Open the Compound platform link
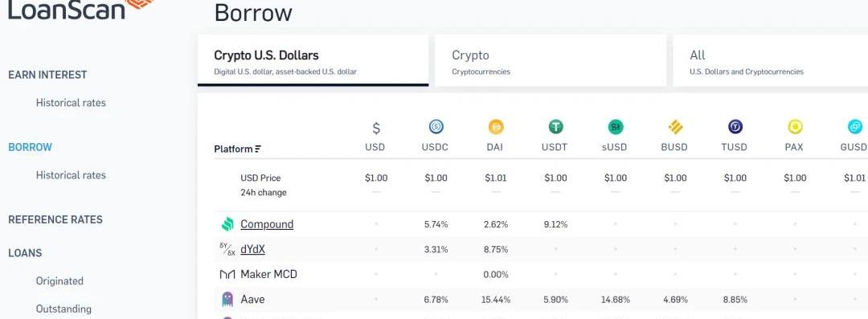 [x=267, y=224]
